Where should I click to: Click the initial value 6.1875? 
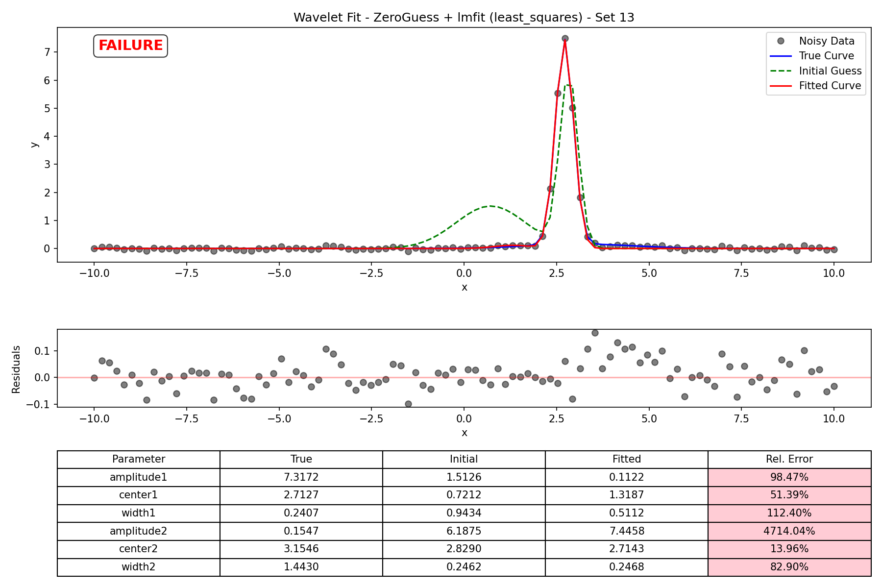464,531
